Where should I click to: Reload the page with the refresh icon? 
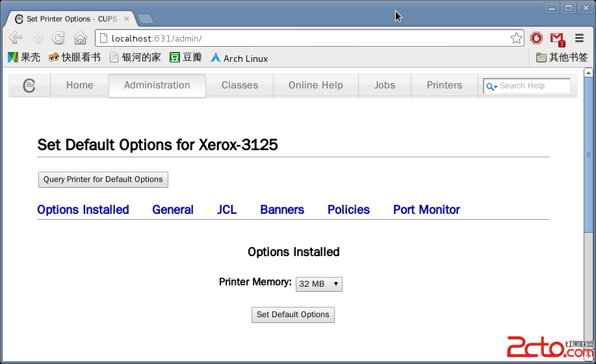click(58, 38)
